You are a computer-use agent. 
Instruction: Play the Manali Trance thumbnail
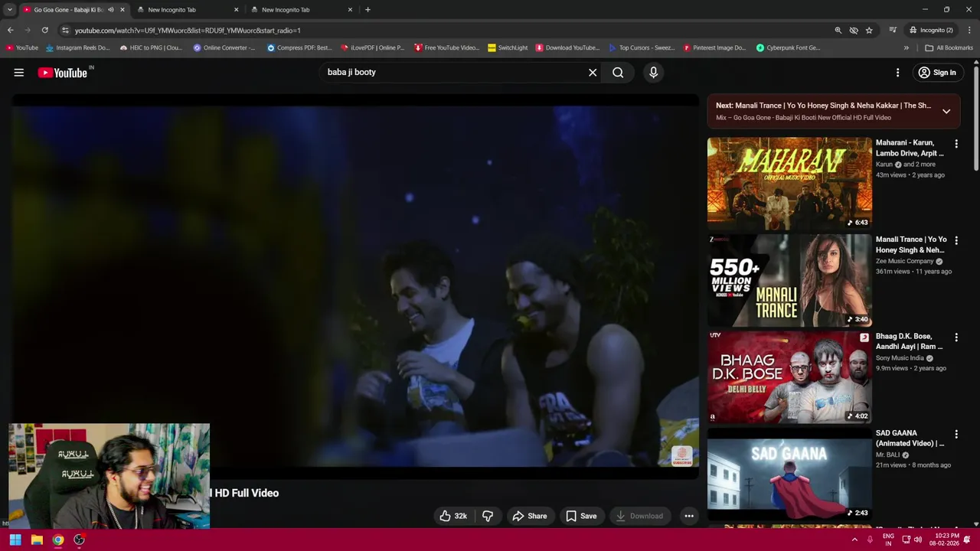coord(789,280)
